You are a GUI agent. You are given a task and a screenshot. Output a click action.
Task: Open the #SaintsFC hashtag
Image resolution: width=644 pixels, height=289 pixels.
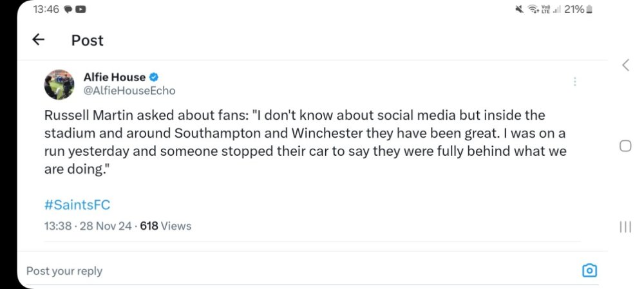tap(77, 205)
